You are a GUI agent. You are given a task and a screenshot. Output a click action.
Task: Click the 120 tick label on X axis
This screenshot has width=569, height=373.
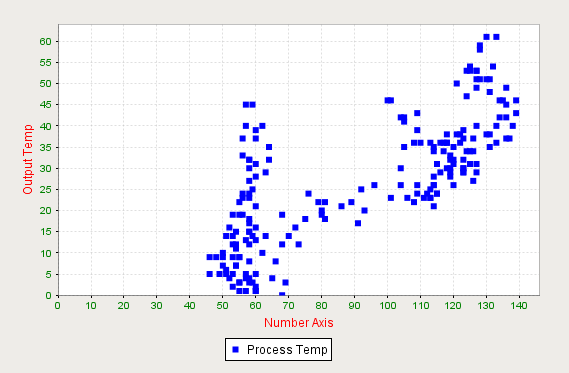coord(453,306)
